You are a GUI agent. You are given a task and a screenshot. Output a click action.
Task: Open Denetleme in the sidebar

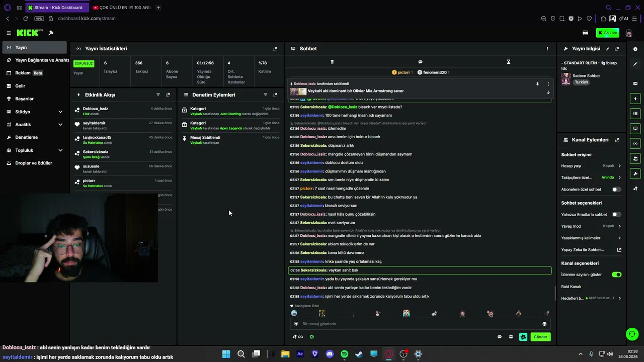(33, 137)
